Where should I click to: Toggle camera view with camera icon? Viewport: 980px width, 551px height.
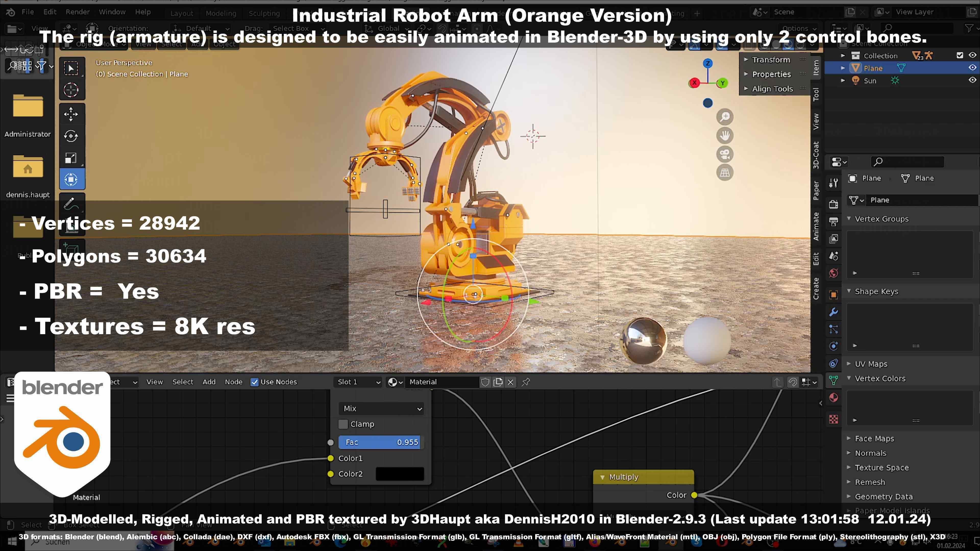(x=725, y=154)
